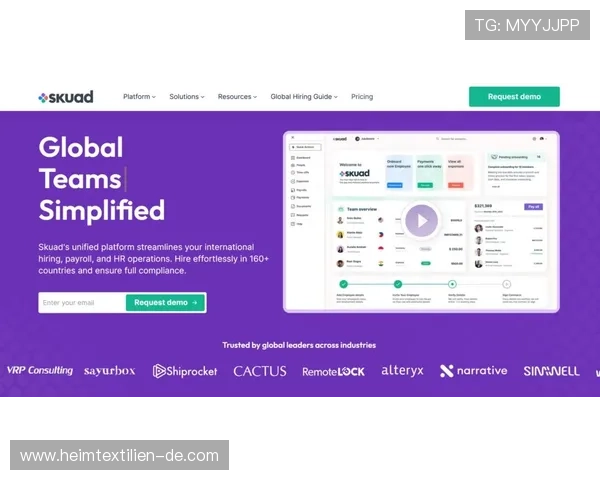This screenshot has width=600, height=480.
Task: Focus the Enter your email field
Action: [x=81, y=302]
